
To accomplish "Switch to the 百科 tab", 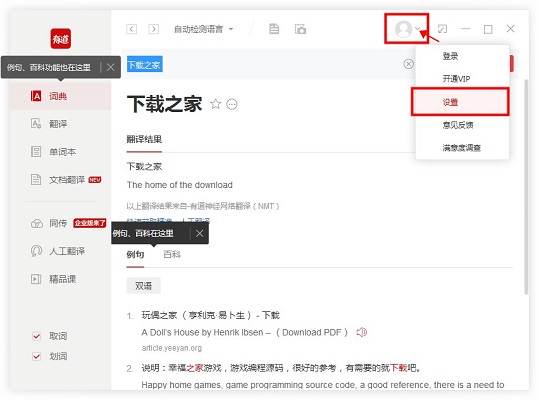I will tap(172, 255).
